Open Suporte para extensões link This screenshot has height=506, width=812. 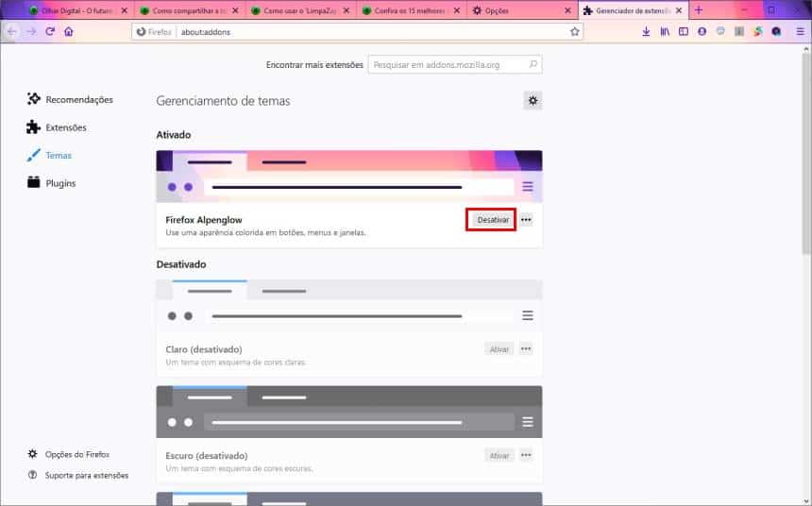click(77, 475)
